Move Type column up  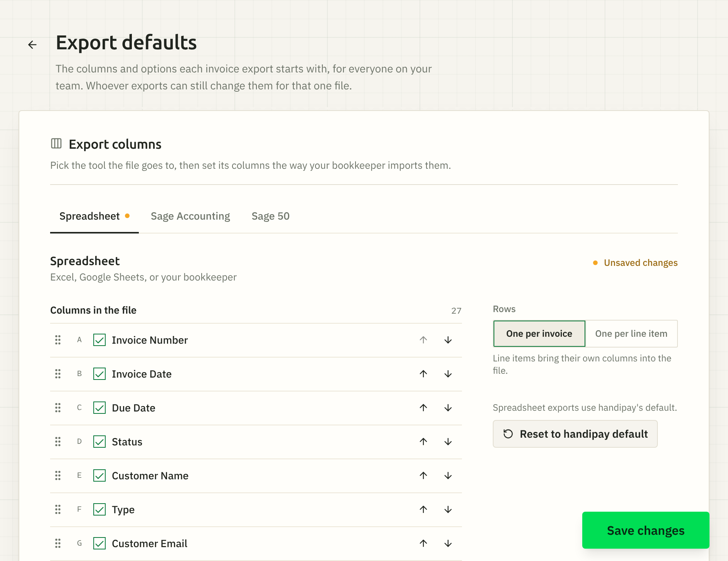point(423,509)
